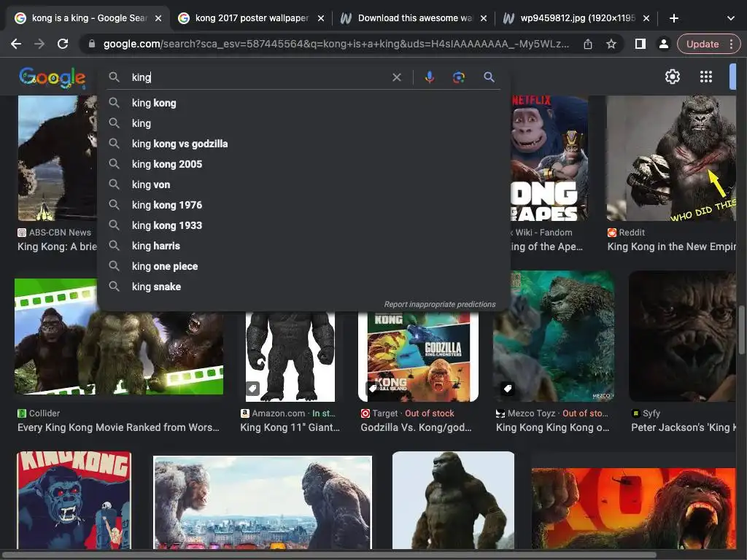747x560 pixels.
Task: Open the Amazon King Kong figure image
Action: pyautogui.click(x=290, y=356)
